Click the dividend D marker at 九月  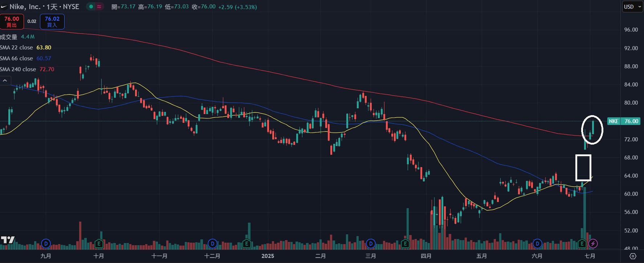46,243
